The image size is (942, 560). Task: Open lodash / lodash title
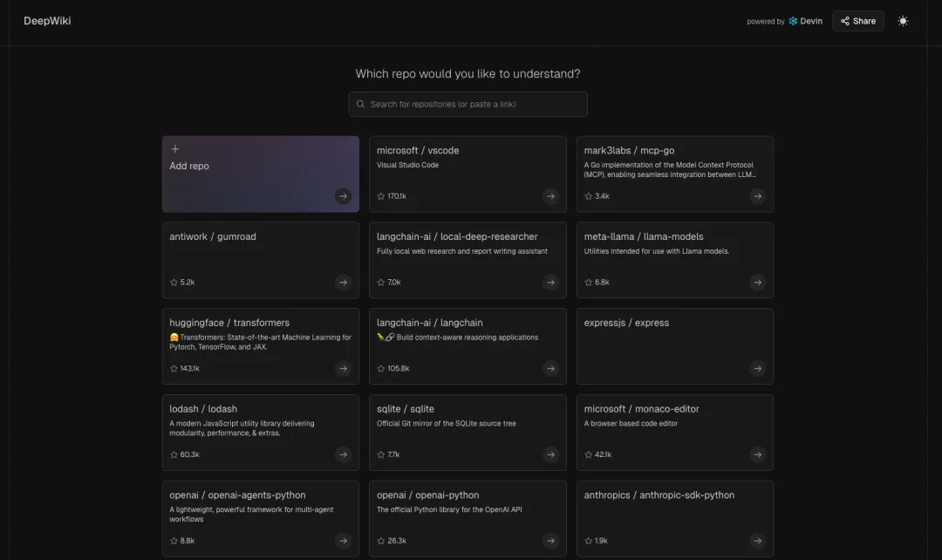click(203, 408)
